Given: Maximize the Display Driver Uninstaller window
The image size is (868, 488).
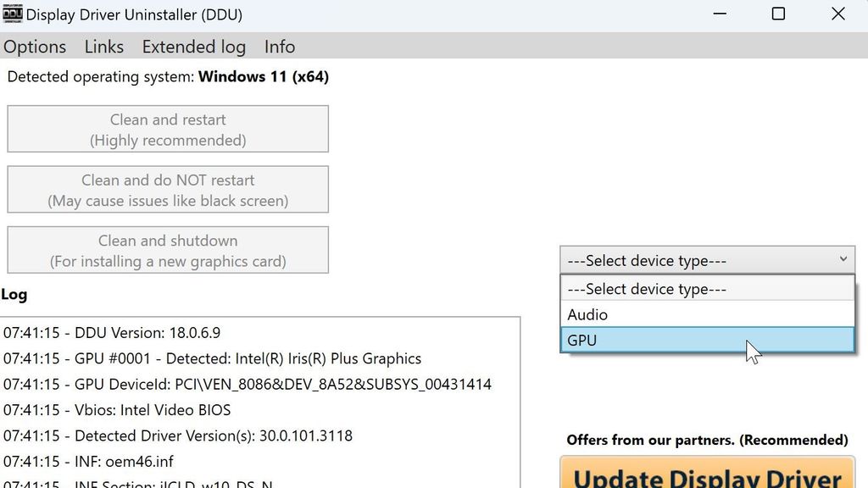Looking at the screenshot, I should click(x=777, y=14).
